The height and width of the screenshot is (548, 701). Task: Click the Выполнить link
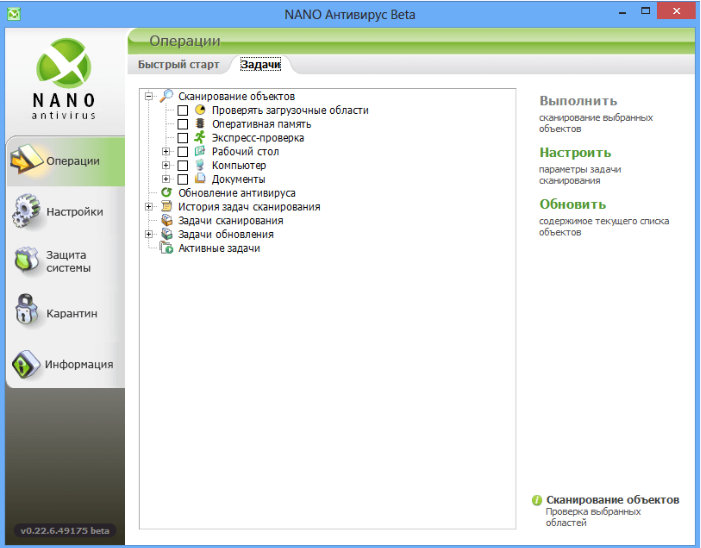[x=578, y=101]
